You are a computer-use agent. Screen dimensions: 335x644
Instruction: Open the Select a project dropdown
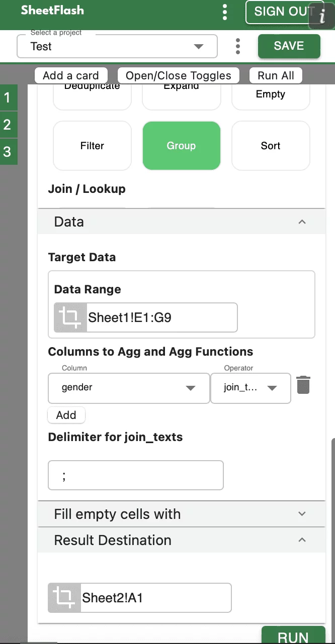pos(117,46)
